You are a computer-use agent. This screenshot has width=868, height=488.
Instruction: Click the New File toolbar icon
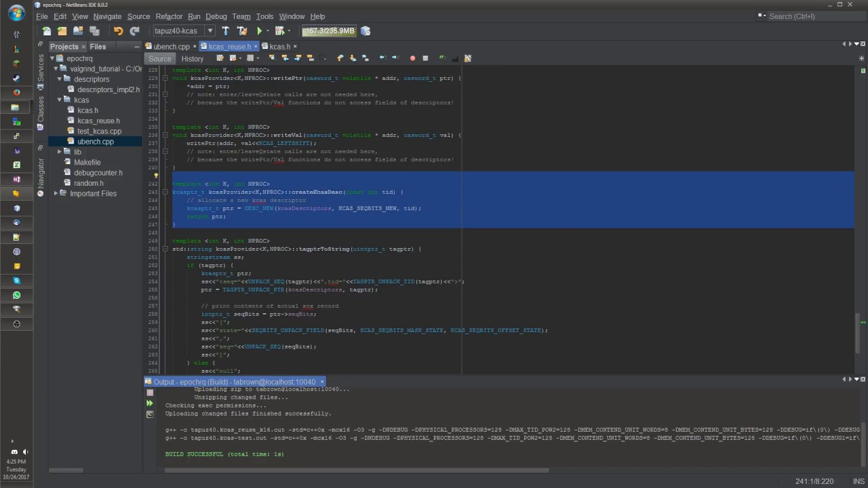tap(46, 31)
